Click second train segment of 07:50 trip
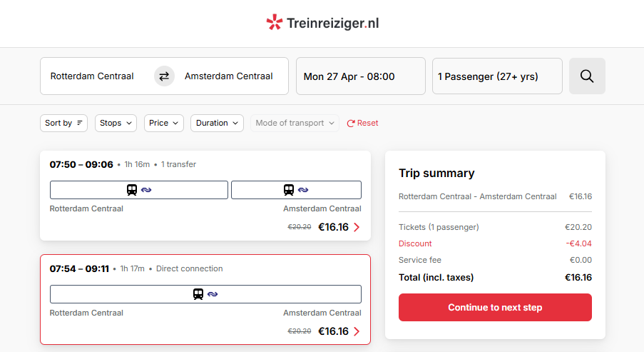Image resolution: width=644 pixels, height=352 pixels. click(x=296, y=190)
